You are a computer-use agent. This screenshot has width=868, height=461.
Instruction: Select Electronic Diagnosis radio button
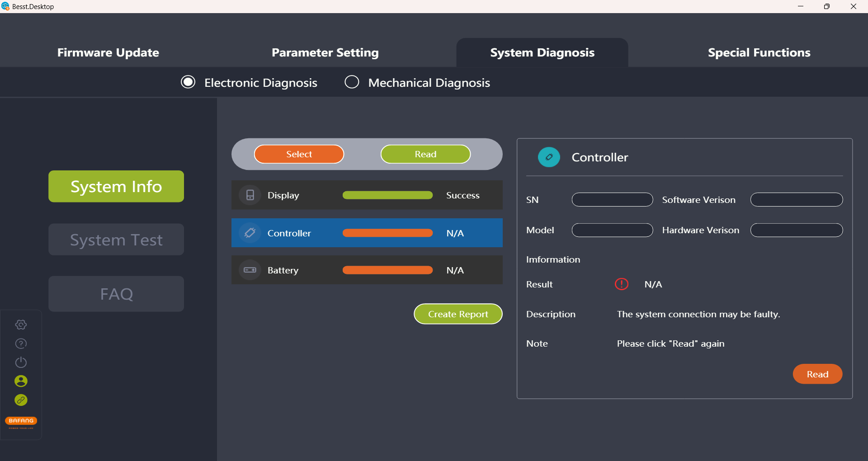(x=188, y=82)
